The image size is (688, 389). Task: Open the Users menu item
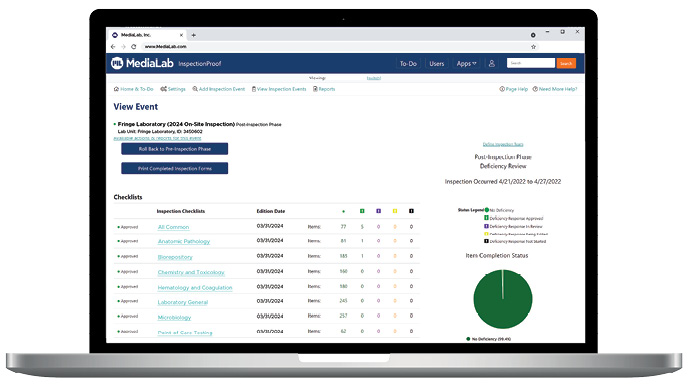click(437, 64)
